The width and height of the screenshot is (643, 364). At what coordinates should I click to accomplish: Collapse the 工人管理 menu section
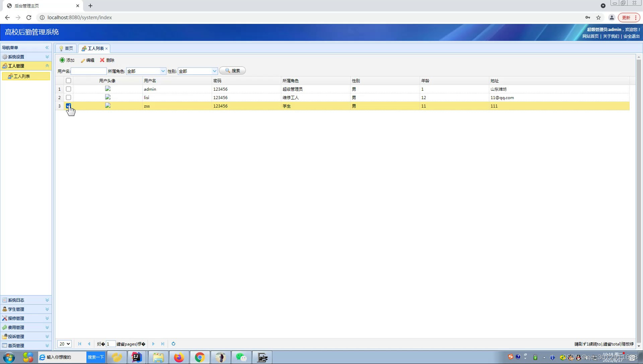[26, 66]
